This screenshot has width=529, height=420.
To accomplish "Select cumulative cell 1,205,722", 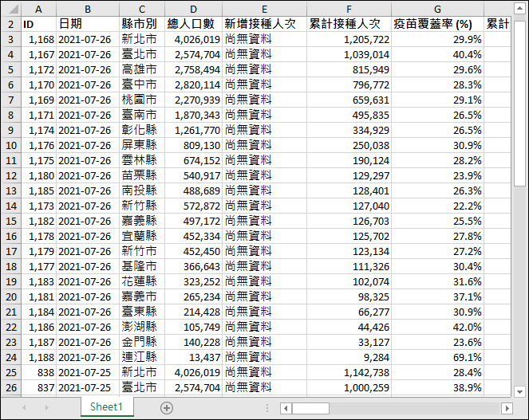I will [349, 39].
